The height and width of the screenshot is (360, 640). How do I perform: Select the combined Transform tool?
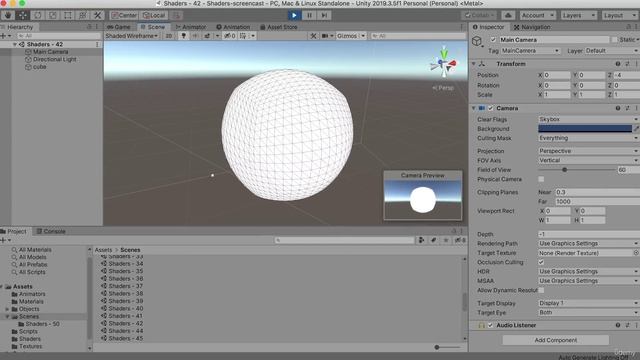click(x=82, y=16)
